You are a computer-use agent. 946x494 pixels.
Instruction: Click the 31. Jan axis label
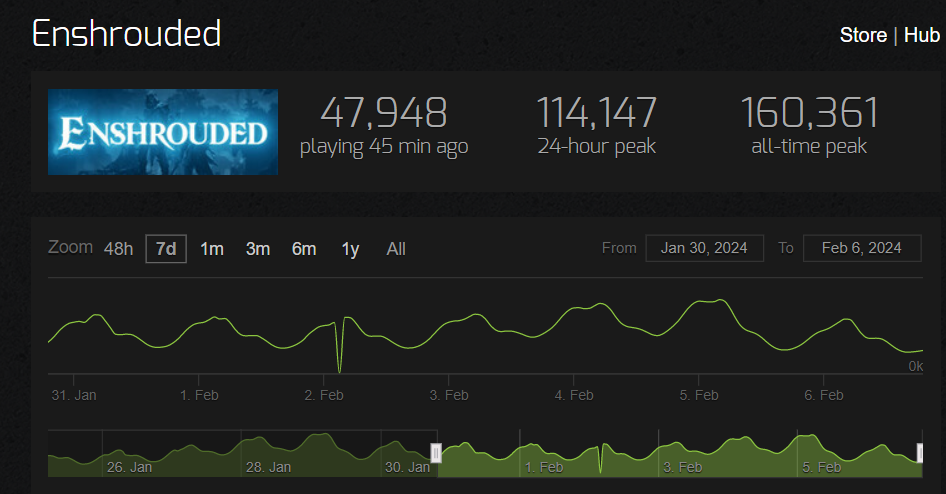tap(74, 395)
